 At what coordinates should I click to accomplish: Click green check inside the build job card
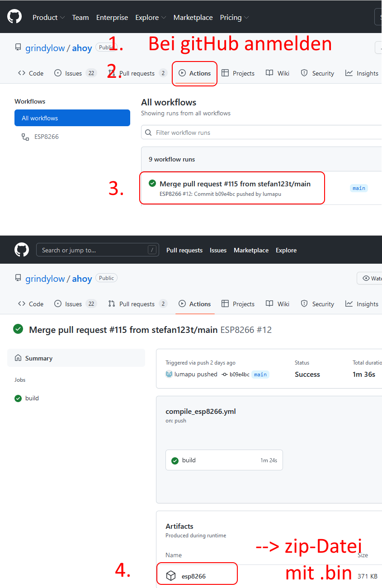click(175, 460)
